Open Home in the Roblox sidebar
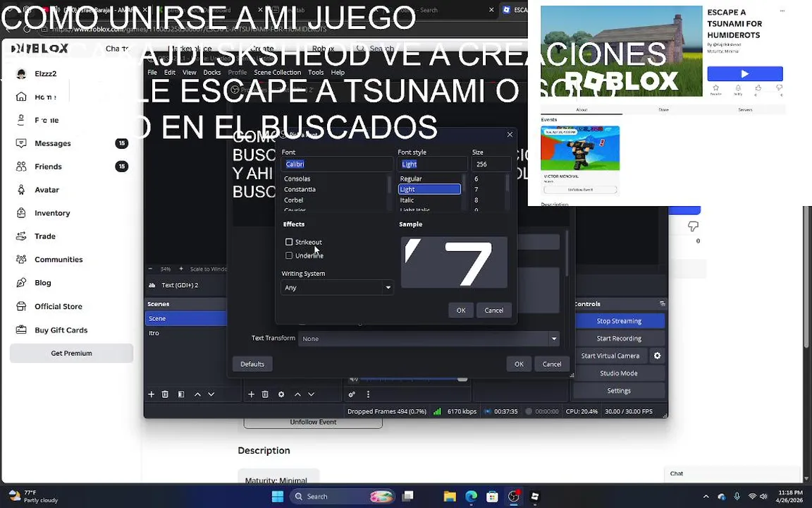The width and height of the screenshot is (812, 508). (x=44, y=97)
